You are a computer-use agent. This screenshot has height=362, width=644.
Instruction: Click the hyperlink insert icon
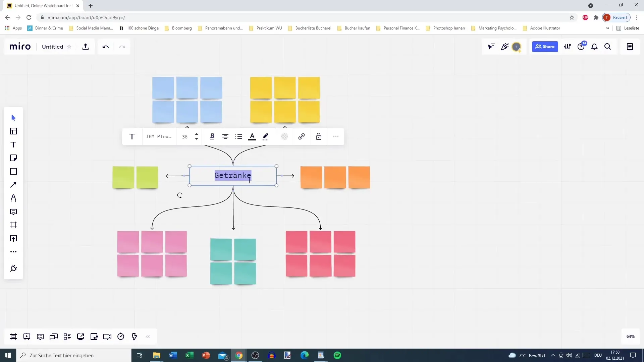click(302, 136)
